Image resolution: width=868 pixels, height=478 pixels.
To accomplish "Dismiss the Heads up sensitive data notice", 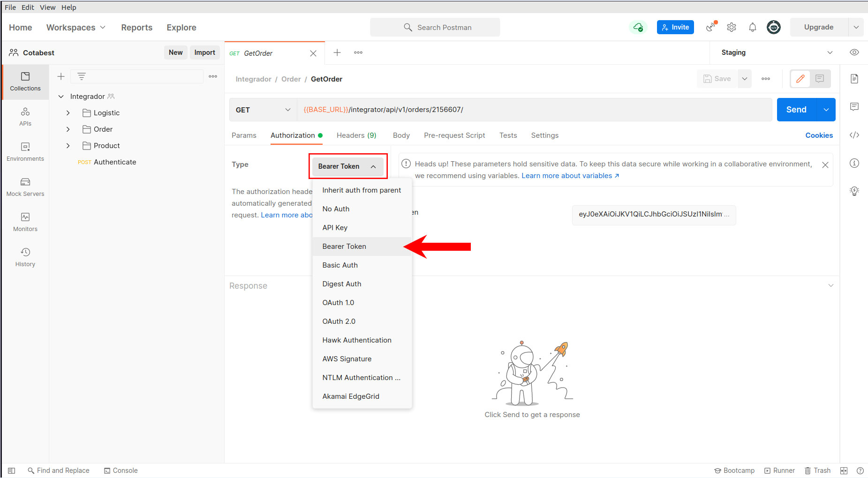I will pyautogui.click(x=825, y=165).
